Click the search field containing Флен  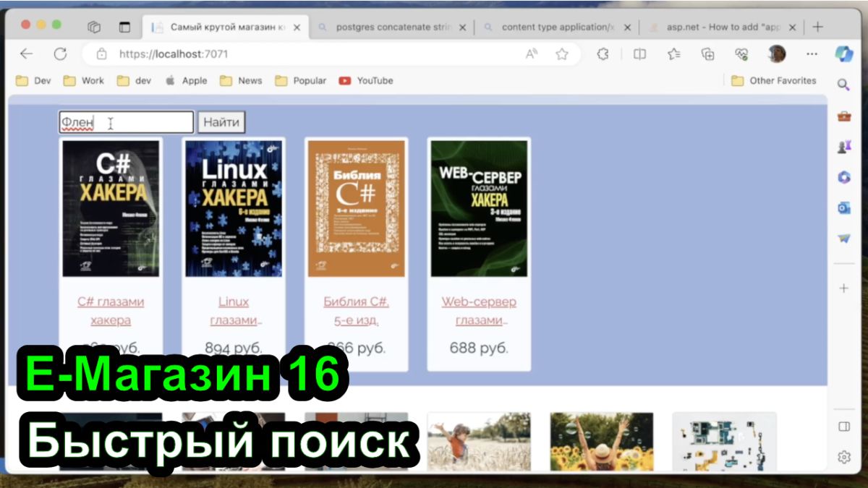[x=126, y=122]
